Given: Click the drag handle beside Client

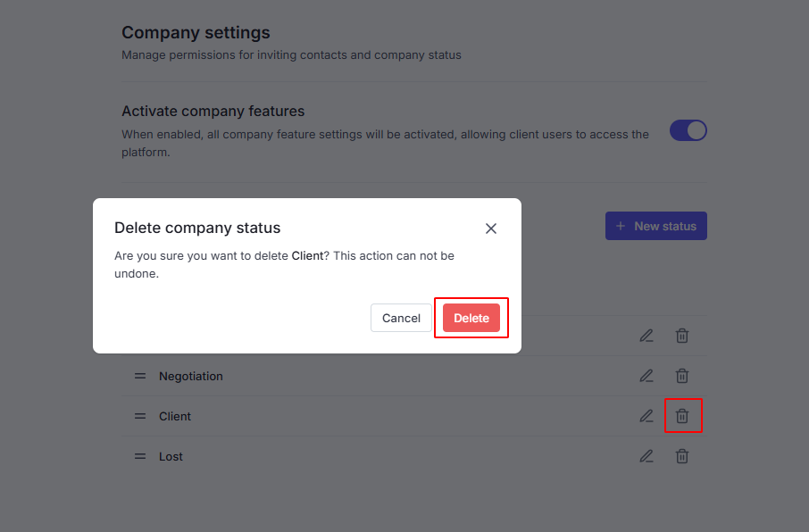Looking at the screenshot, I should (140, 416).
